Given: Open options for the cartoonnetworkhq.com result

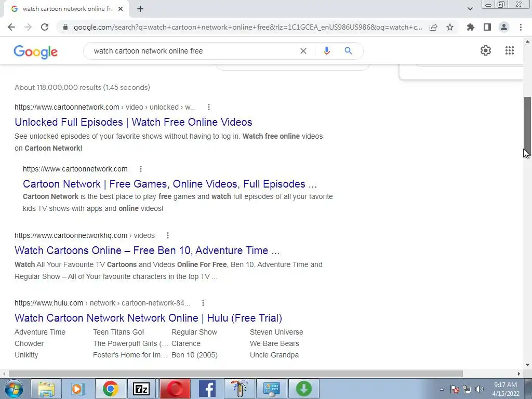Looking at the screenshot, I should tap(168, 235).
